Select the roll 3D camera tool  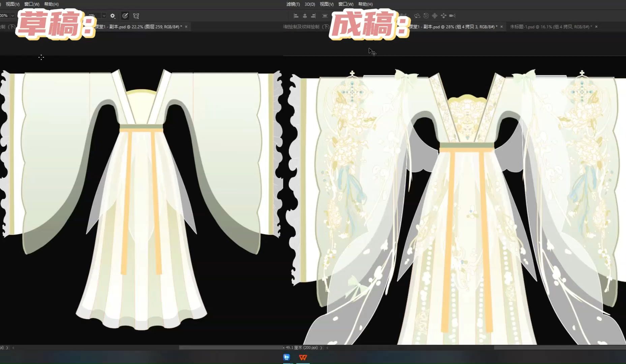coord(426,16)
